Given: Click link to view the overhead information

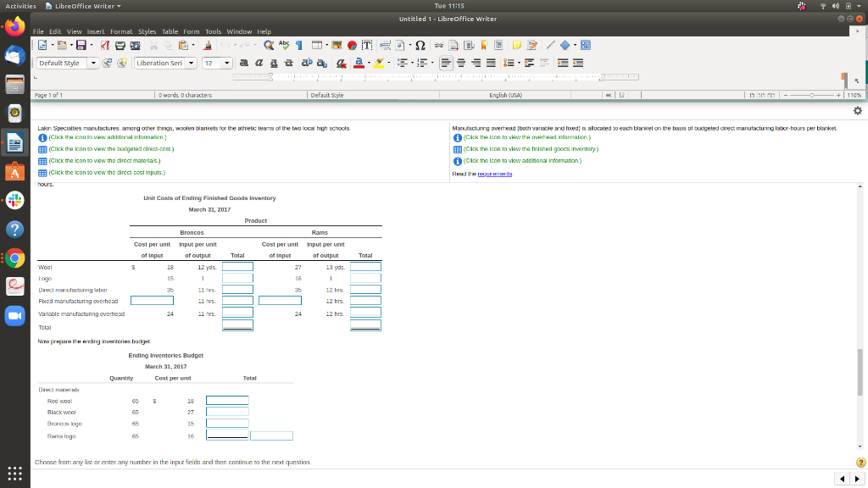Looking at the screenshot, I should click(527, 137).
